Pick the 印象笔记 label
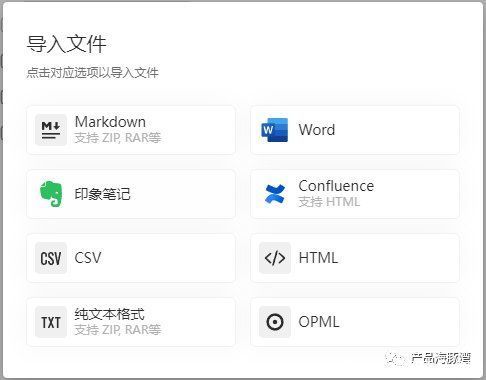The image size is (486, 380). point(102,194)
